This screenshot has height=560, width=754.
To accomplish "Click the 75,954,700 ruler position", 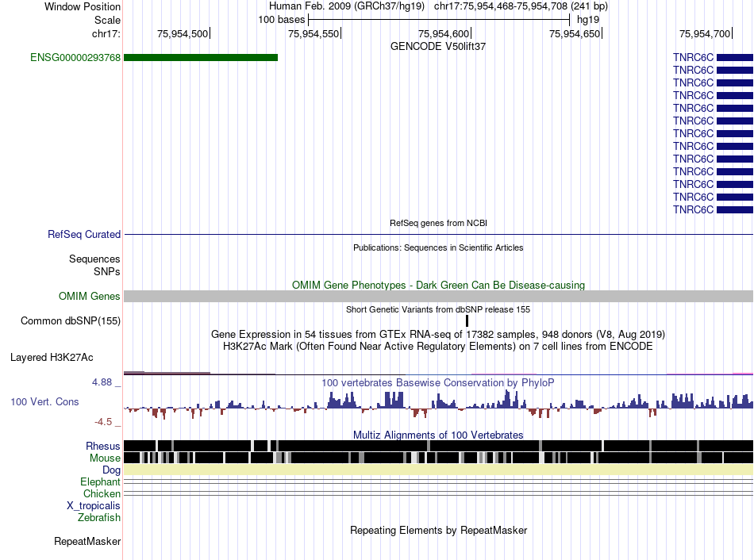I will point(706,33).
